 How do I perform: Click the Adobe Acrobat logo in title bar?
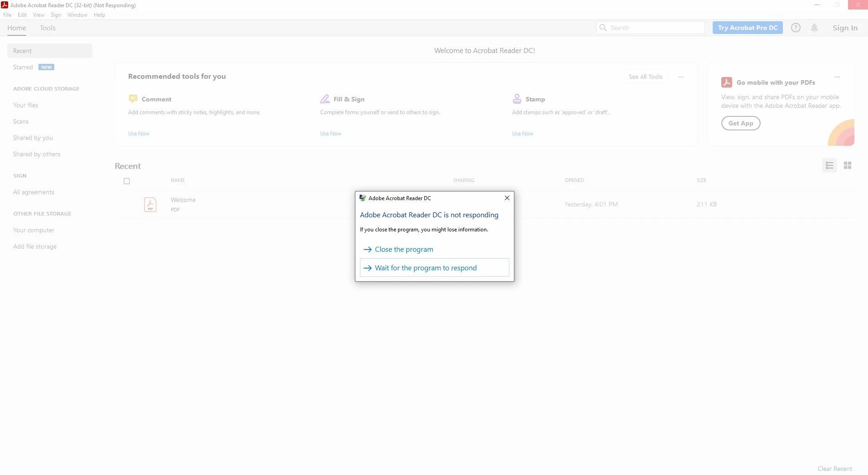(5, 5)
